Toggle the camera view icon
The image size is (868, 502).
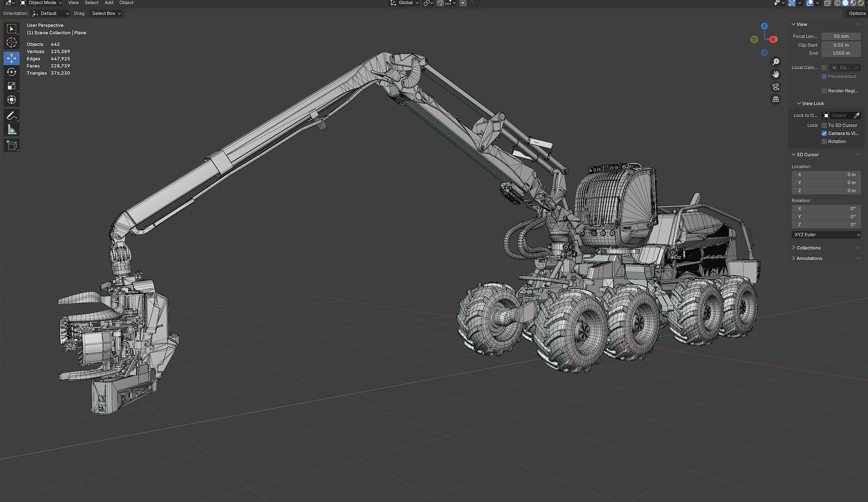click(776, 87)
